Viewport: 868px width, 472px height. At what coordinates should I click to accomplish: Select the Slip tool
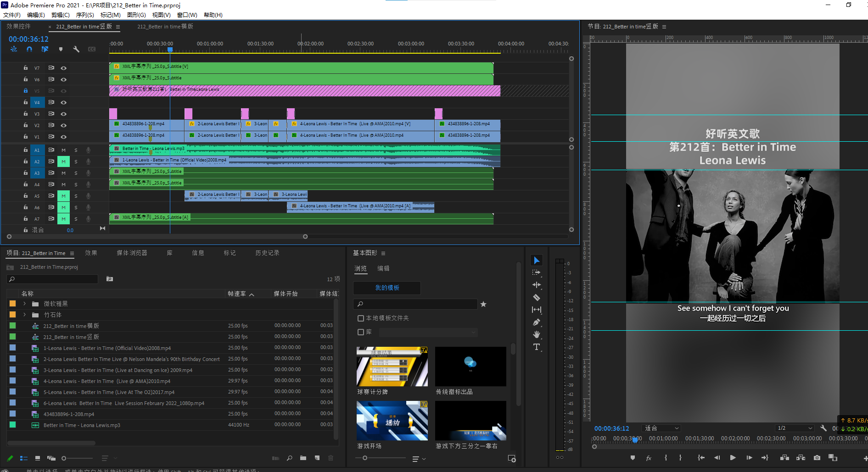pyautogui.click(x=537, y=310)
